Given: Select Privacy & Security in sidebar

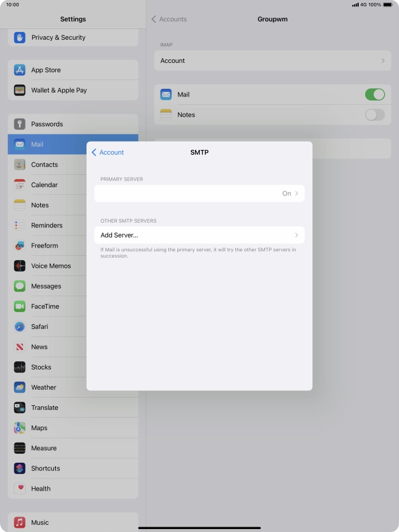Looking at the screenshot, I should pyautogui.click(x=58, y=37).
